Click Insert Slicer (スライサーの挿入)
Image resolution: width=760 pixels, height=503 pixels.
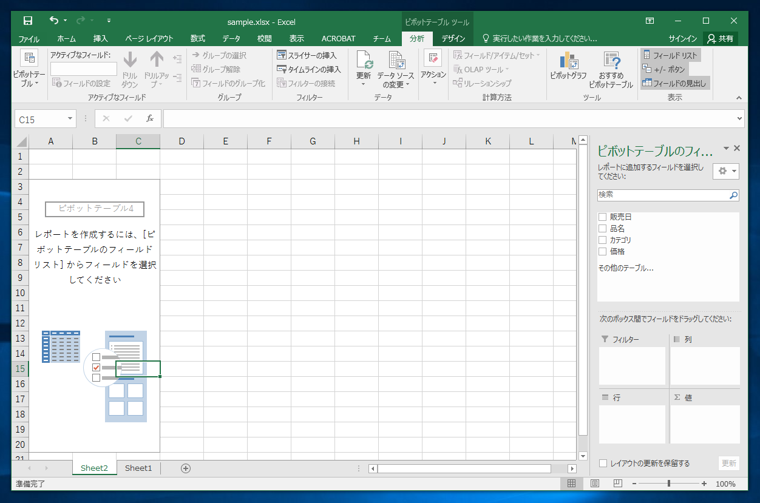coord(307,55)
